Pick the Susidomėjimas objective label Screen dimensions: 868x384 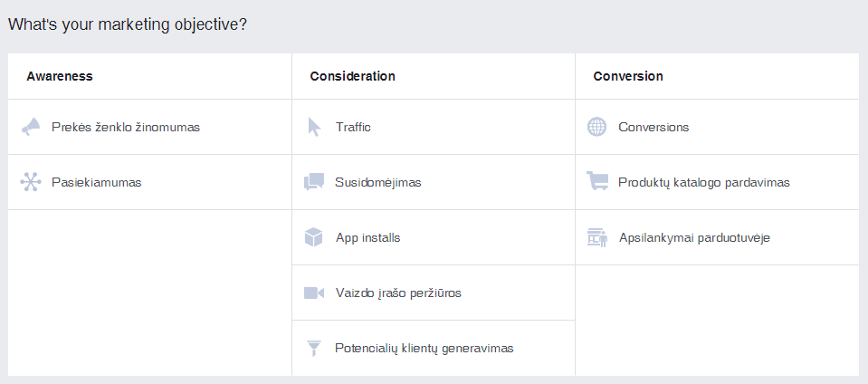[377, 182]
